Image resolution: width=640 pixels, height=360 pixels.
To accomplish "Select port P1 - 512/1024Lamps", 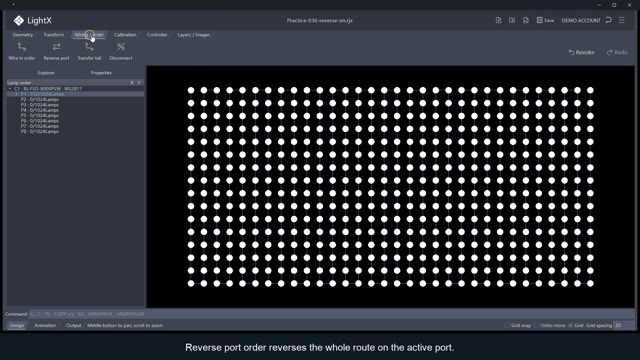I will (x=76, y=94).
